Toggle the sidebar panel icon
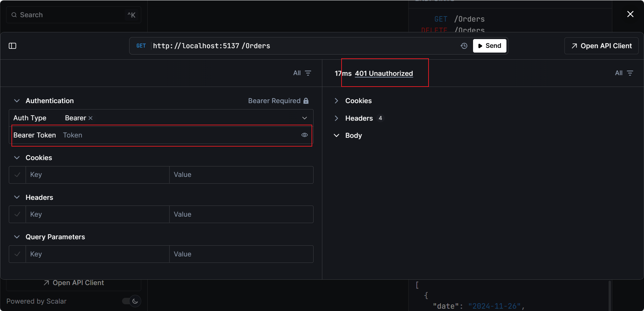This screenshot has width=644, height=311. (12, 46)
